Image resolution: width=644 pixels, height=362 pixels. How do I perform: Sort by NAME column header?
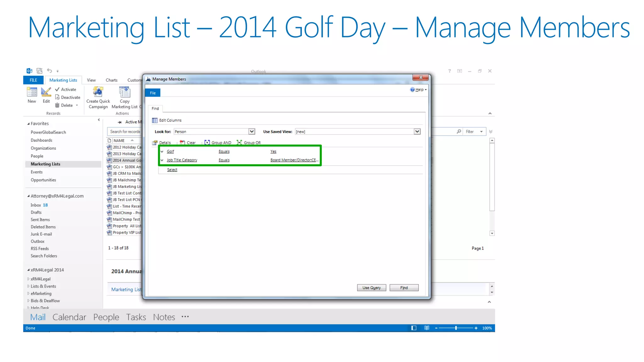pyautogui.click(x=119, y=140)
